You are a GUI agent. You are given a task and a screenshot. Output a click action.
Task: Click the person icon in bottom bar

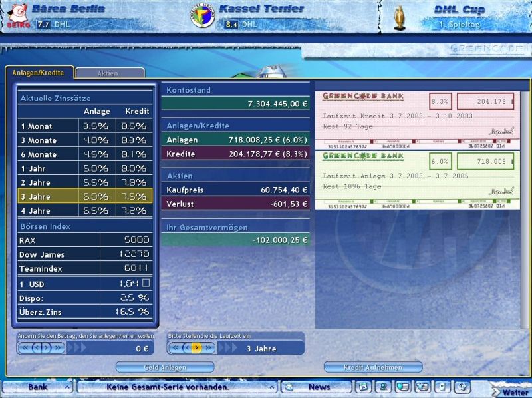(383, 387)
